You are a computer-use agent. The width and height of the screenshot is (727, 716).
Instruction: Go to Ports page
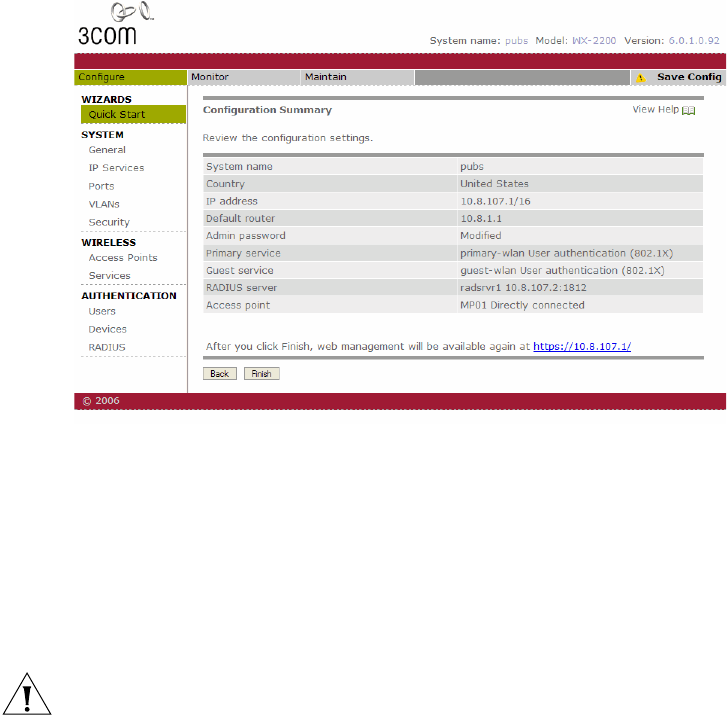(101, 186)
